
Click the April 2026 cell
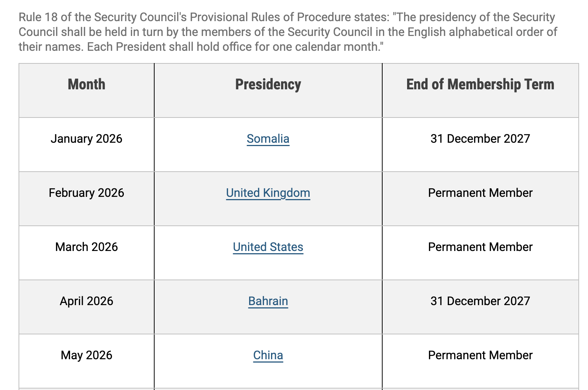click(x=86, y=301)
